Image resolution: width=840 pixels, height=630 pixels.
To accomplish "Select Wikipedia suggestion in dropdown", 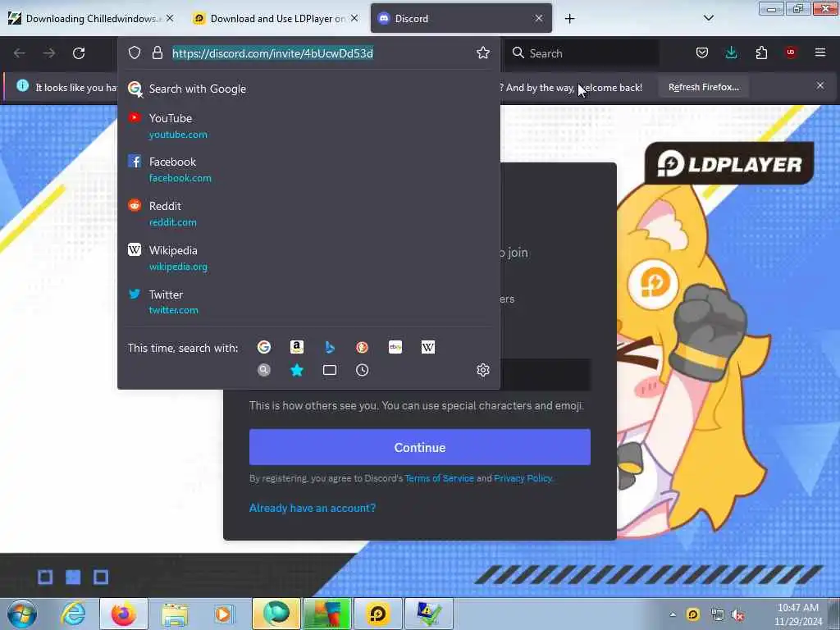I will [x=308, y=258].
